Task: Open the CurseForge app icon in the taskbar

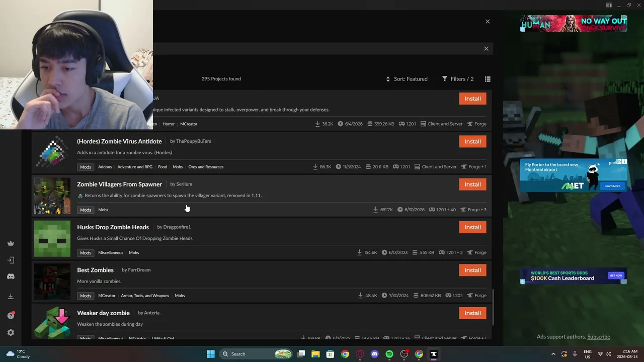Action: (433, 354)
